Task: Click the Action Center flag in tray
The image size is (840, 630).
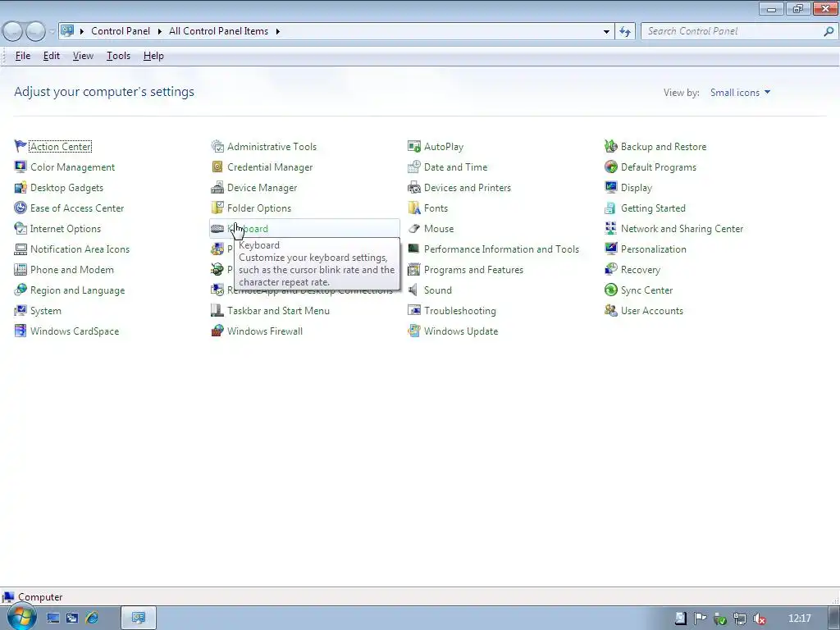Action: tap(700, 619)
